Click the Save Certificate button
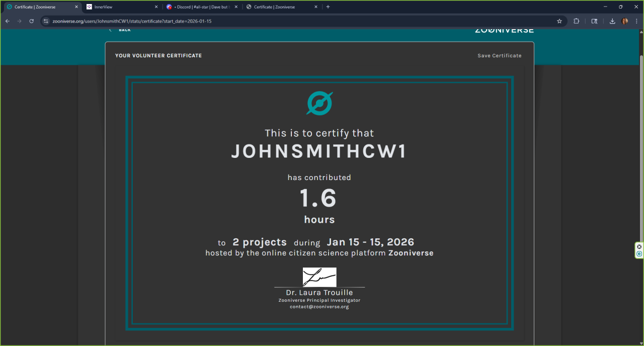The height and width of the screenshot is (346, 644). coord(499,56)
